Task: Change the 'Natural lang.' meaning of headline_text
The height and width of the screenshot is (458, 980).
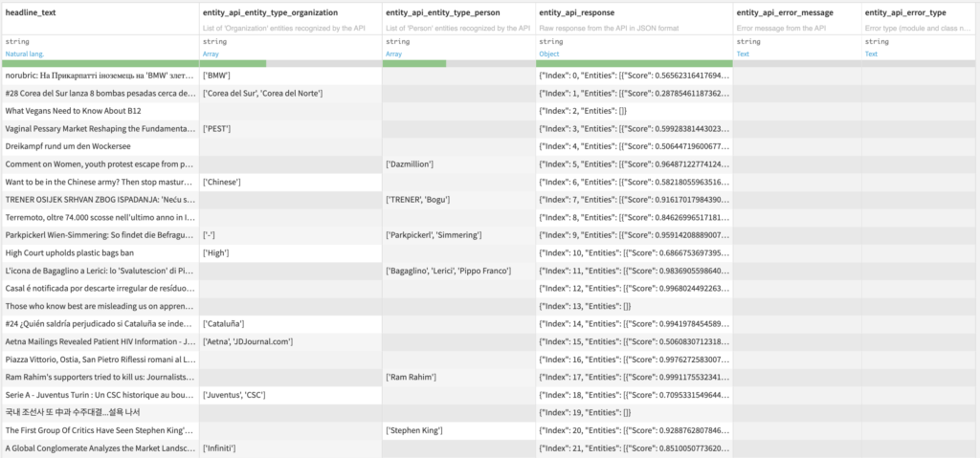Action: tap(24, 54)
